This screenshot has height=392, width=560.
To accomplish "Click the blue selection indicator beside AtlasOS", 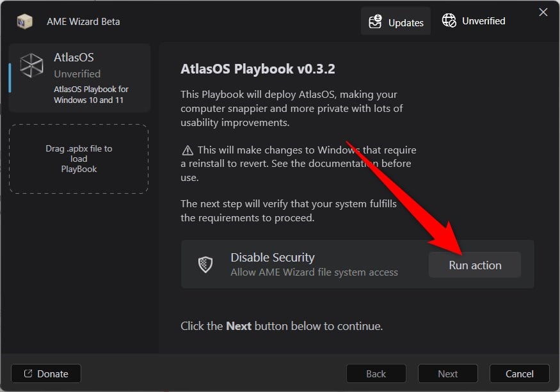I will (8, 77).
